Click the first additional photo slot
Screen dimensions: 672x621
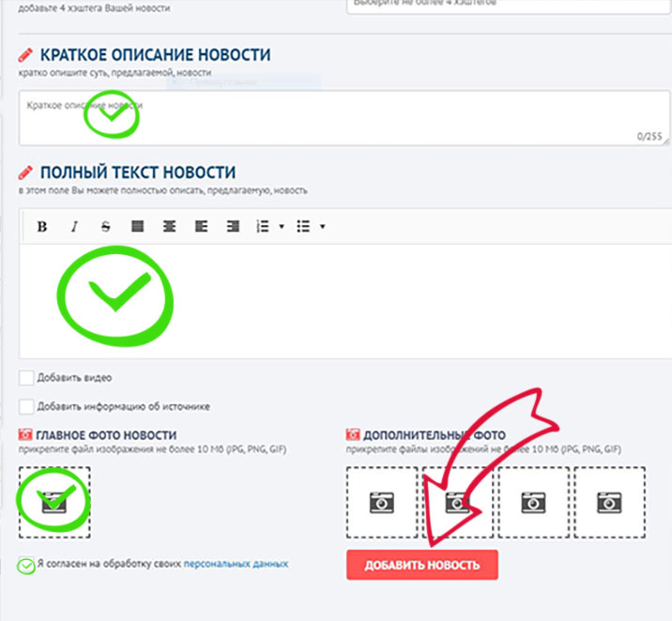coord(381,503)
